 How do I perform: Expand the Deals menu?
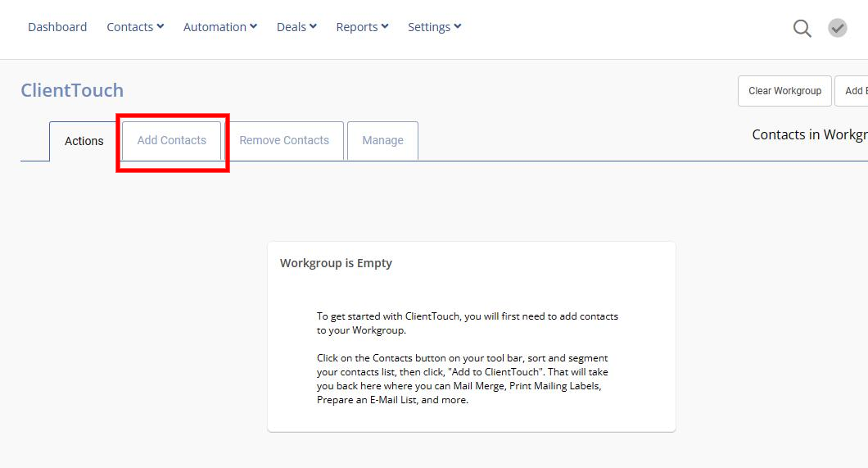point(296,26)
